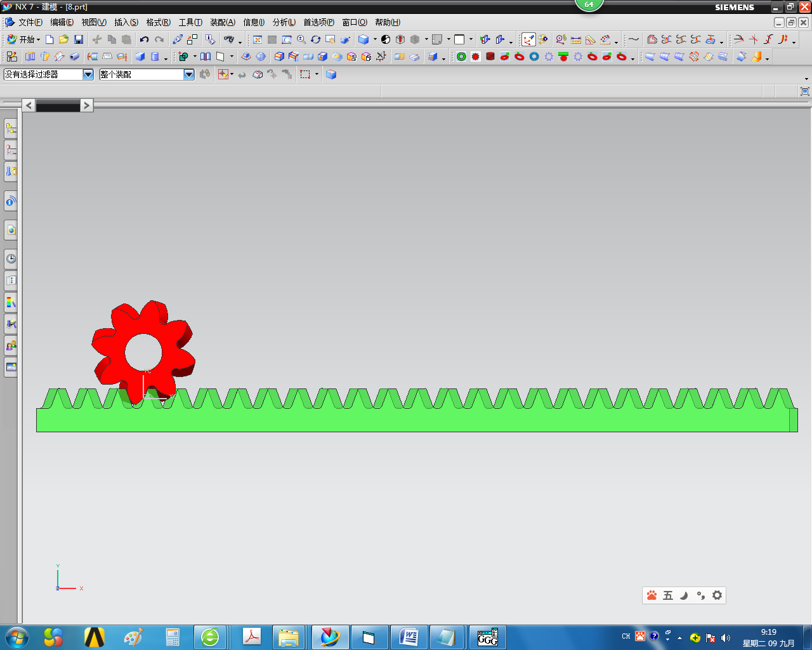Select the Spline curve tool

pyautogui.click(x=634, y=39)
